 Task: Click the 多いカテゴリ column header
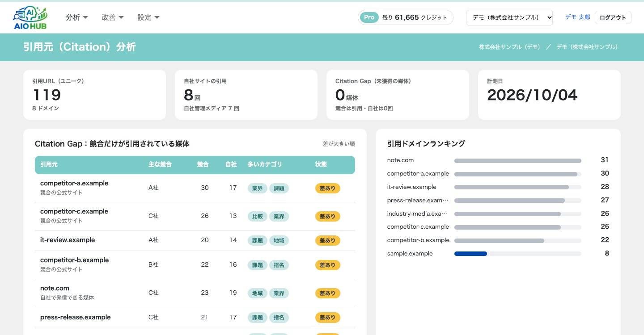click(x=265, y=165)
